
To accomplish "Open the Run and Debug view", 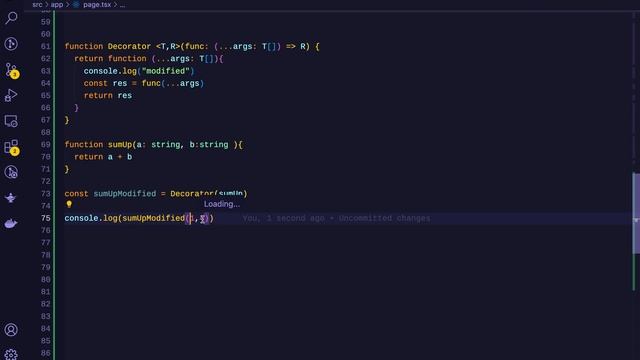I will click(x=11, y=96).
